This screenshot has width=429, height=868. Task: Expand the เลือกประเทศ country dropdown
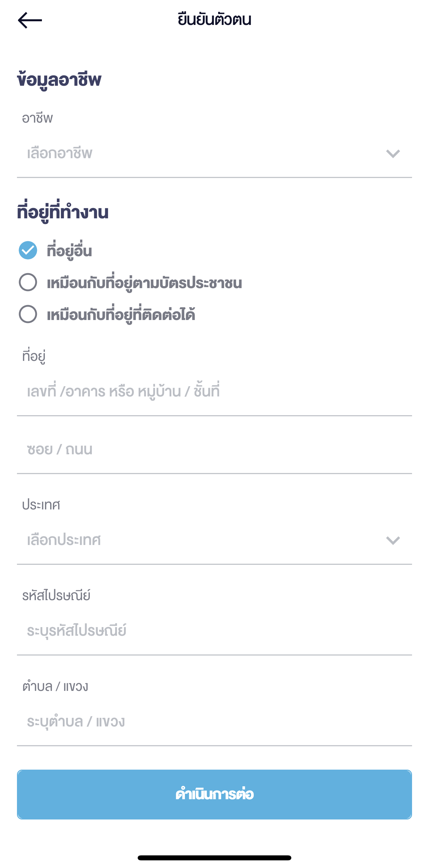pyautogui.click(x=202, y=540)
